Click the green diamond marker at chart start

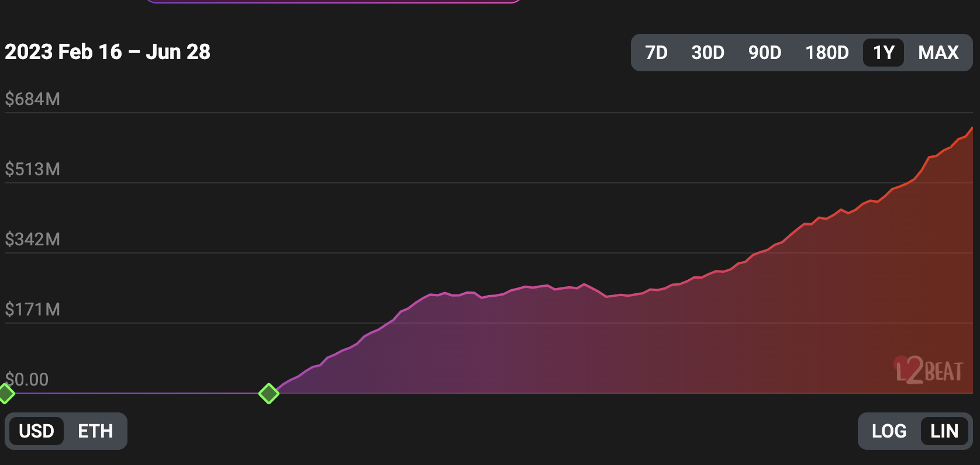point(5,394)
